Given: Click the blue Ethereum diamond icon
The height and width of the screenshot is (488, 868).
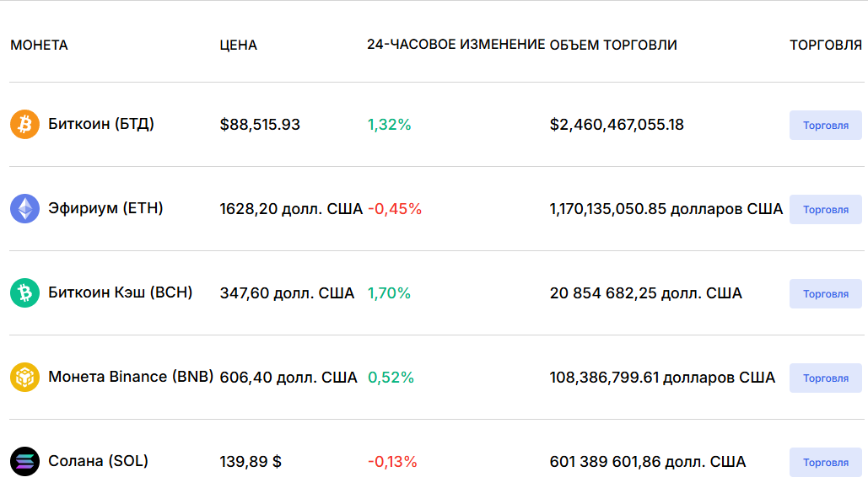Looking at the screenshot, I should pyautogui.click(x=25, y=208).
